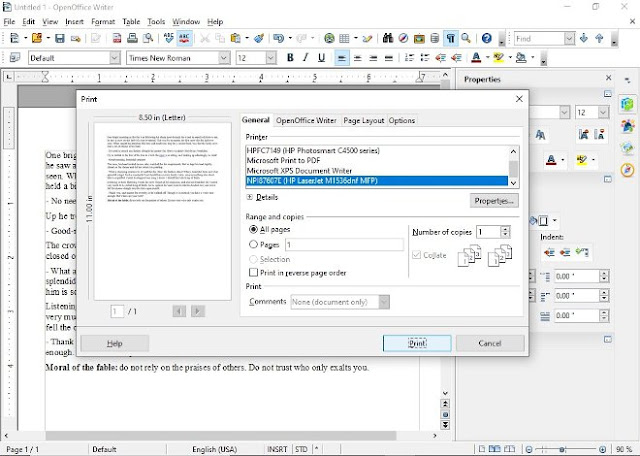Switch to the Page Layout tab

[x=364, y=120]
